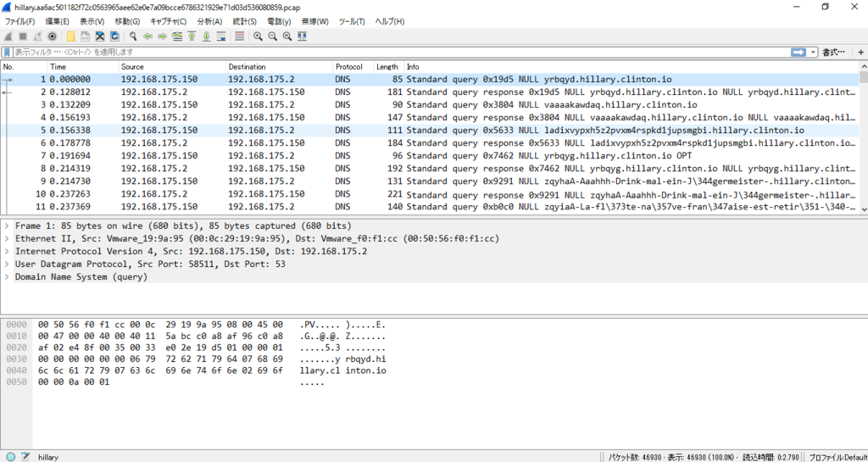The width and height of the screenshot is (868, 462).
Task: Go back to previous packet arrow
Action: click(147, 36)
